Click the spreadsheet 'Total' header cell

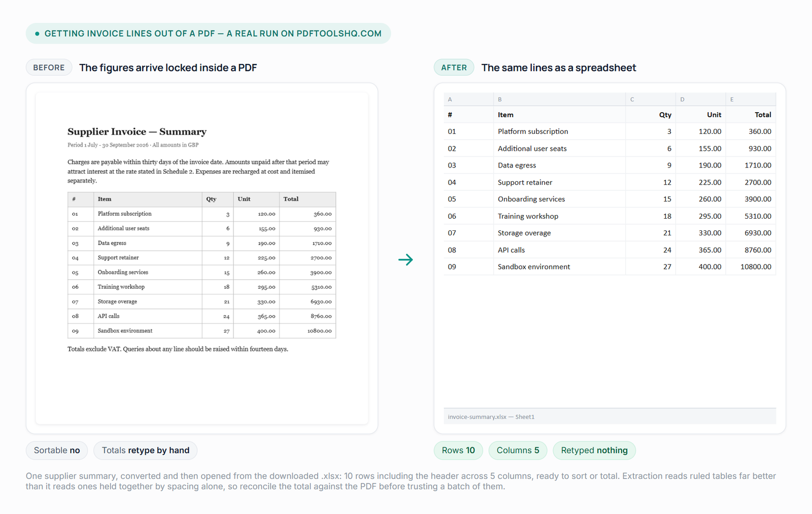tap(751, 115)
